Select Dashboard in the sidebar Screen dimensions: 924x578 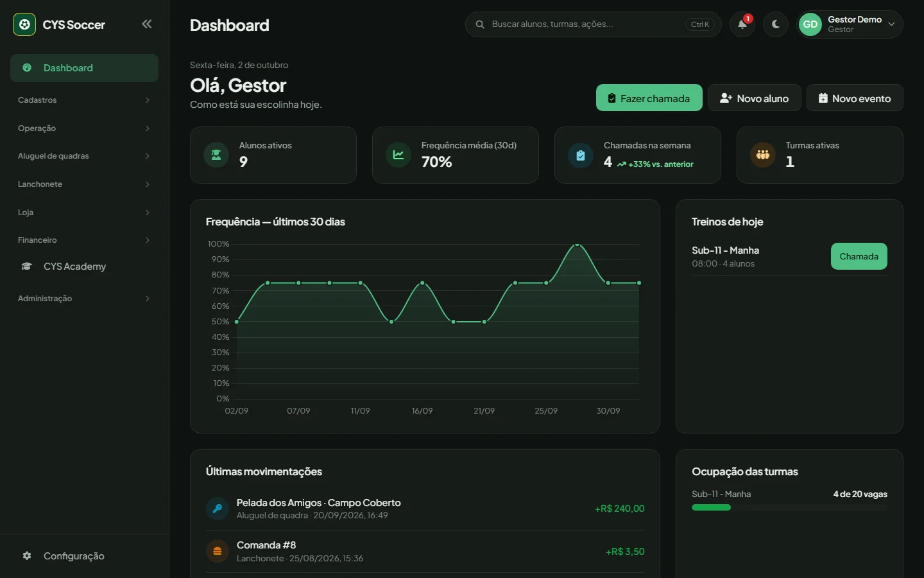tap(84, 68)
